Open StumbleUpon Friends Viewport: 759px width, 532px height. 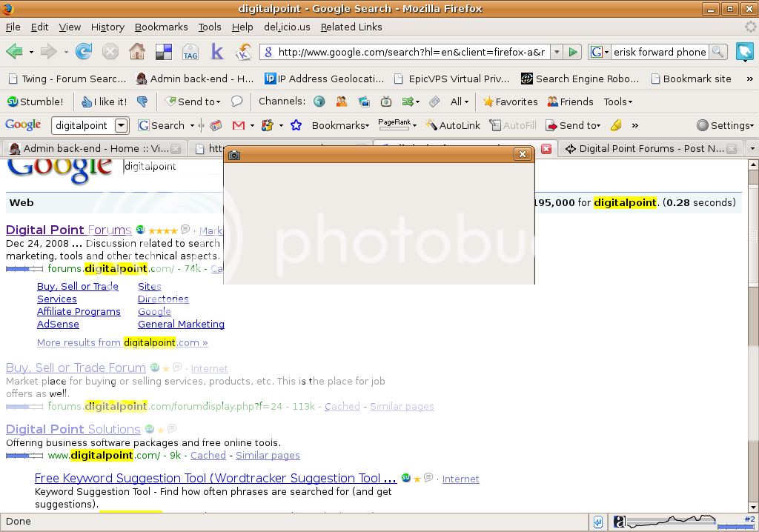point(570,102)
